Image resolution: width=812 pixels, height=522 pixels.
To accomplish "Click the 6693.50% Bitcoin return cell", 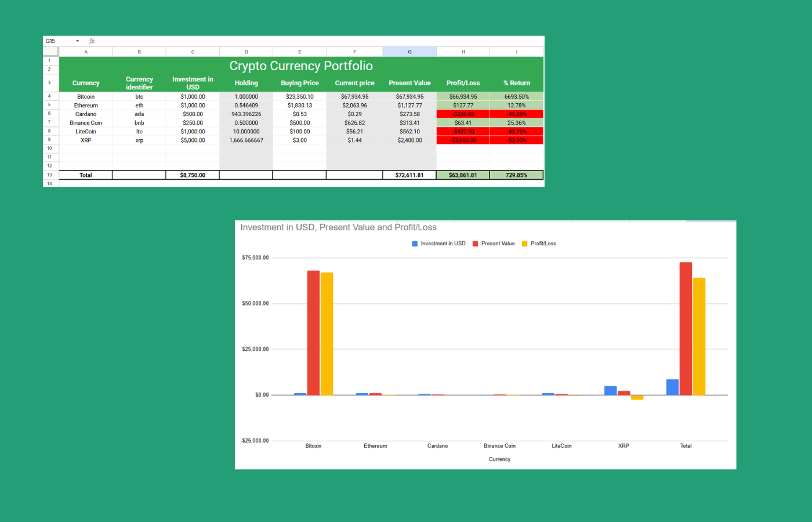I will (x=516, y=96).
